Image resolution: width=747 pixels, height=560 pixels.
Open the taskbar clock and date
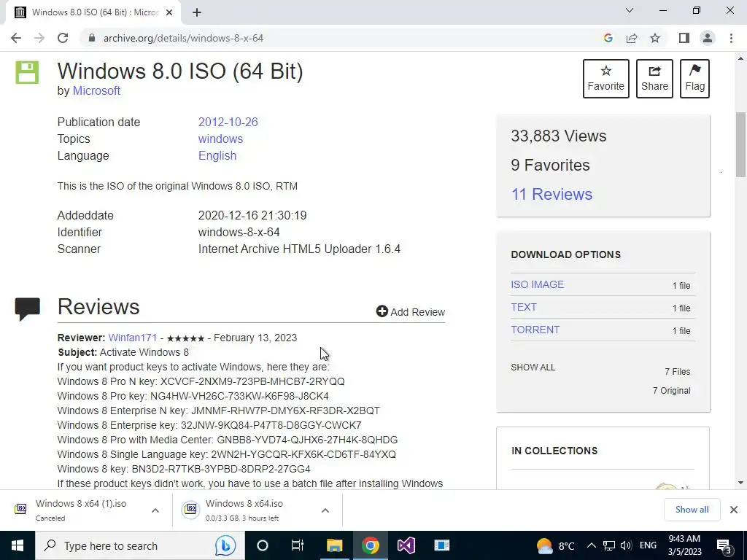tap(684, 545)
